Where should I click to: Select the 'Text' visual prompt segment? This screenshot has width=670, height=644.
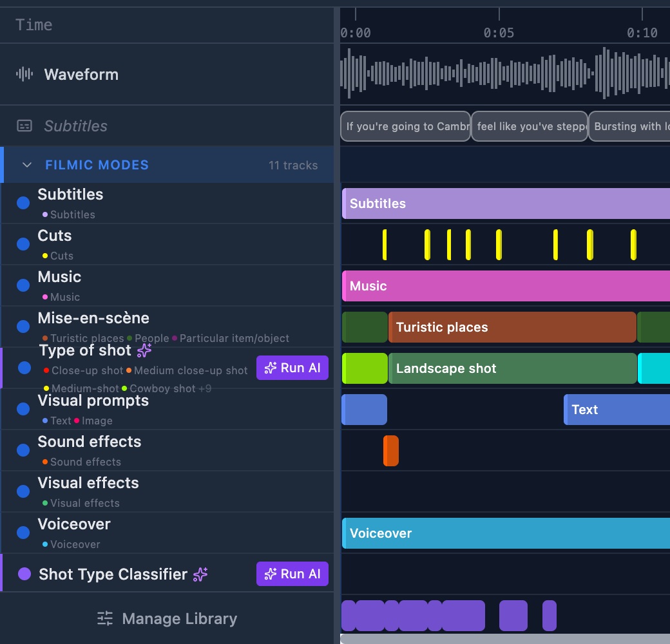[617, 410]
